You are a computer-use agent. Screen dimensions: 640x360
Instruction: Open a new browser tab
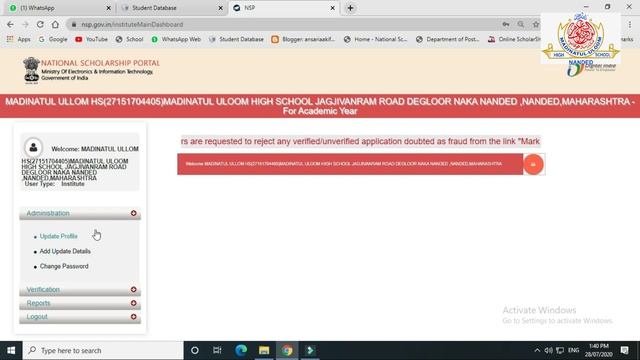click(x=351, y=8)
